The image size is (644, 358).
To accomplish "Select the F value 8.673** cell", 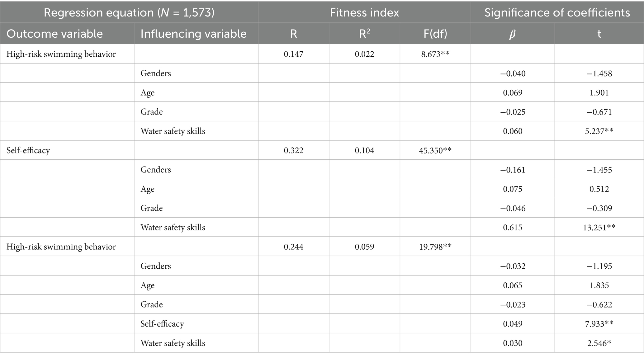I will (x=435, y=54).
